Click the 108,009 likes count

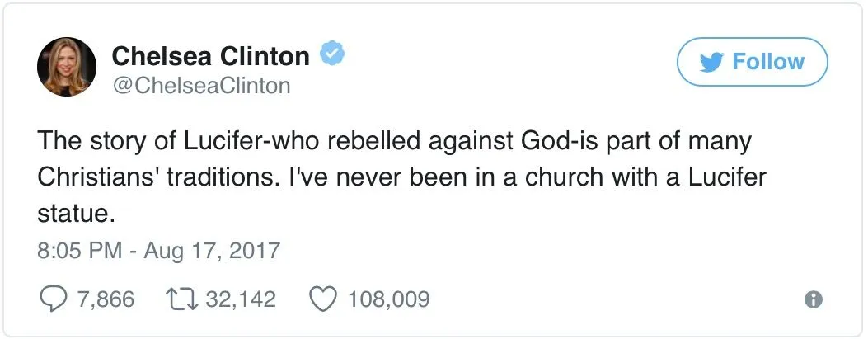click(389, 299)
